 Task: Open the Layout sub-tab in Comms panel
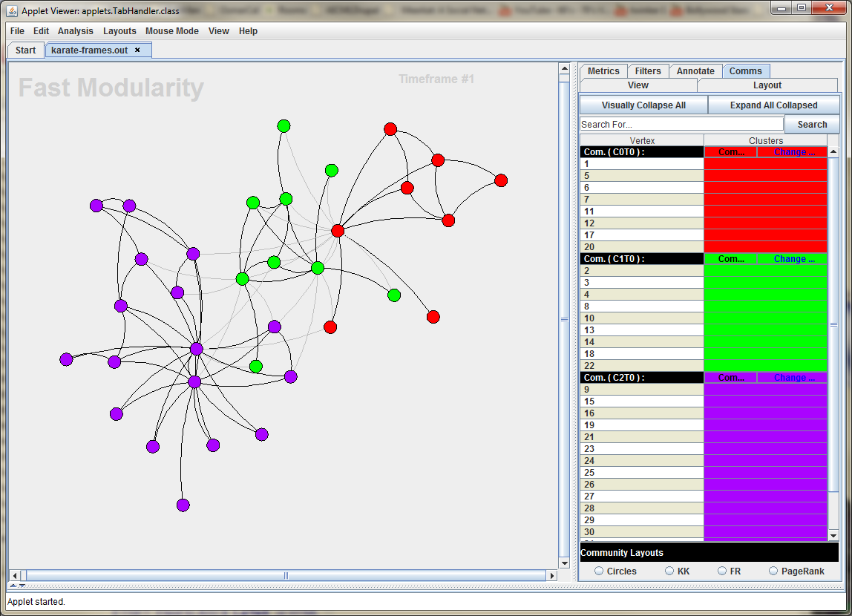[x=767, y=85]
